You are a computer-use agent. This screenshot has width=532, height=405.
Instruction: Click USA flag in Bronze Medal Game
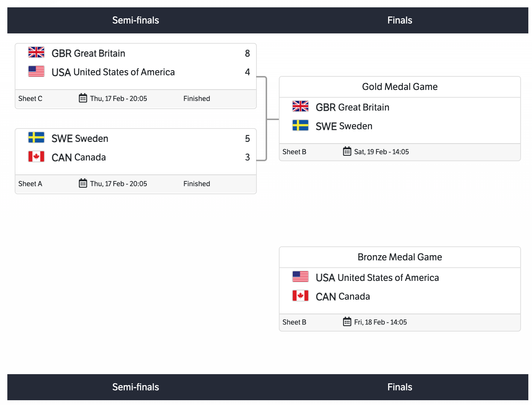pyautogui.click(x=300, y=277)
